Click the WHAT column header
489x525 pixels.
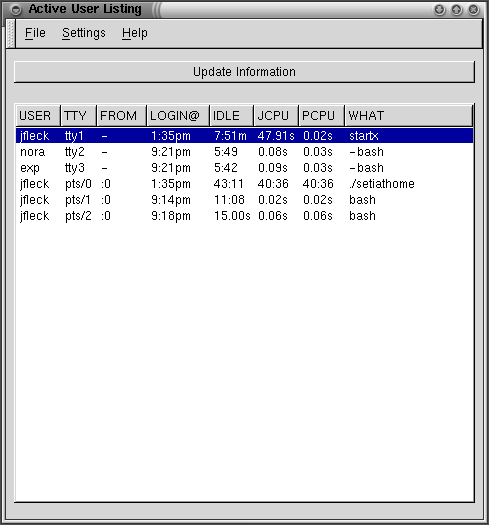(x=409, y=116)
